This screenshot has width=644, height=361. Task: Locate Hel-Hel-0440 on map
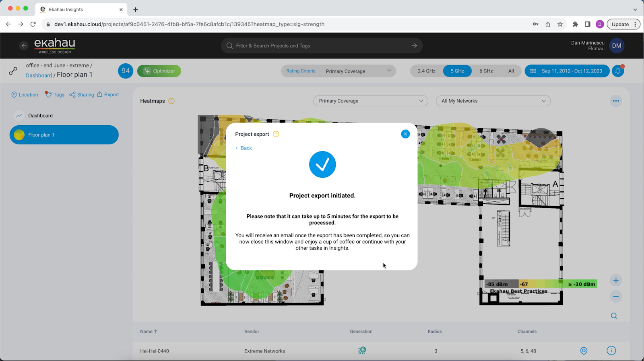[x=584, y=351]
